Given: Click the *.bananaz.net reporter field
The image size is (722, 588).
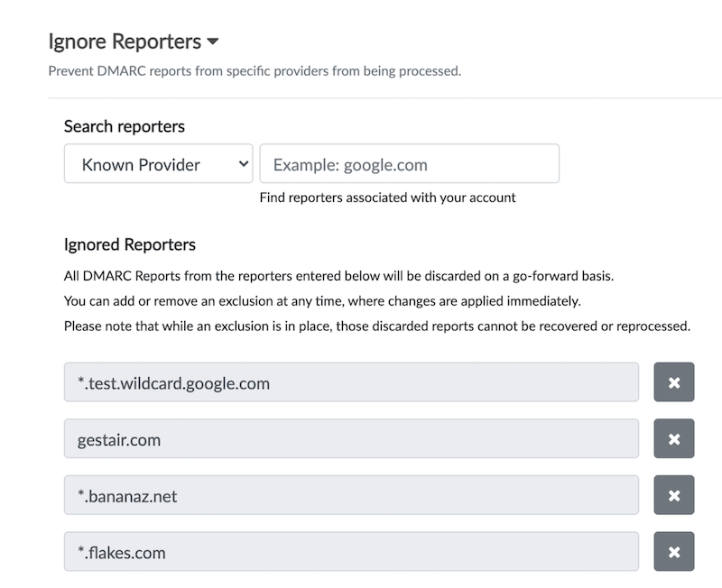Looking at the screenshot, I should pos(351,495).
